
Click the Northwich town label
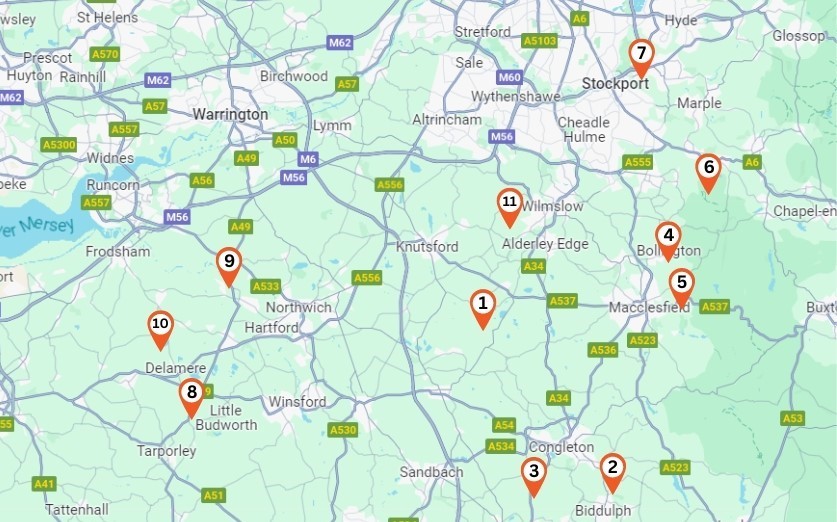(298, 307)
